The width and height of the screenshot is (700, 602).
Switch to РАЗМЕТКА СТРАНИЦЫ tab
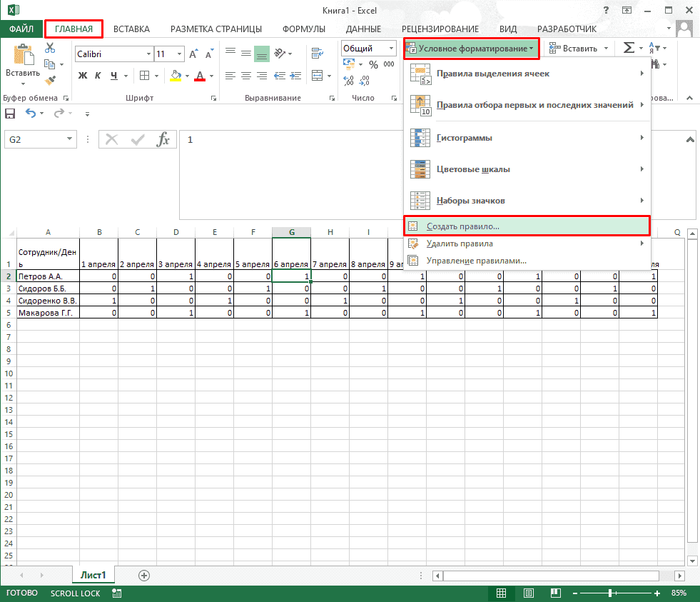click(216, 29)
